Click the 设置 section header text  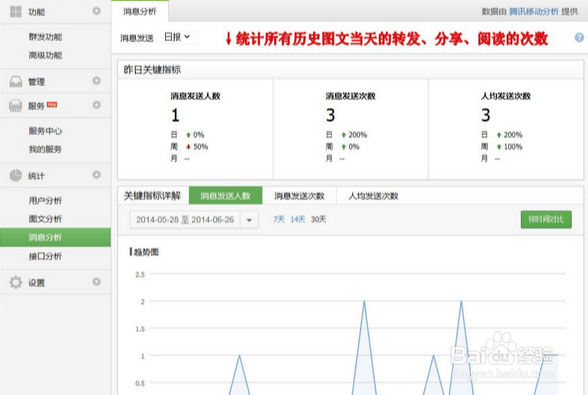pyautogui.click(x=36, y=283)
